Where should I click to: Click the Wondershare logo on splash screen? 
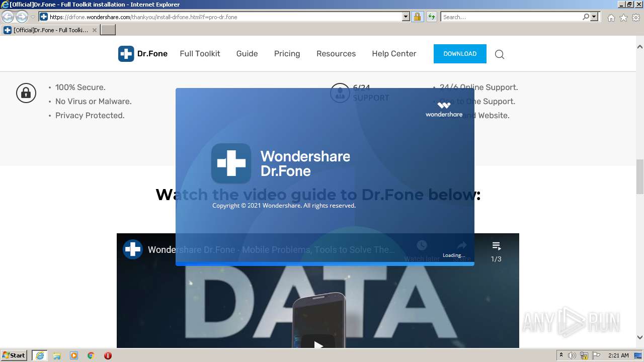point(444,109)
